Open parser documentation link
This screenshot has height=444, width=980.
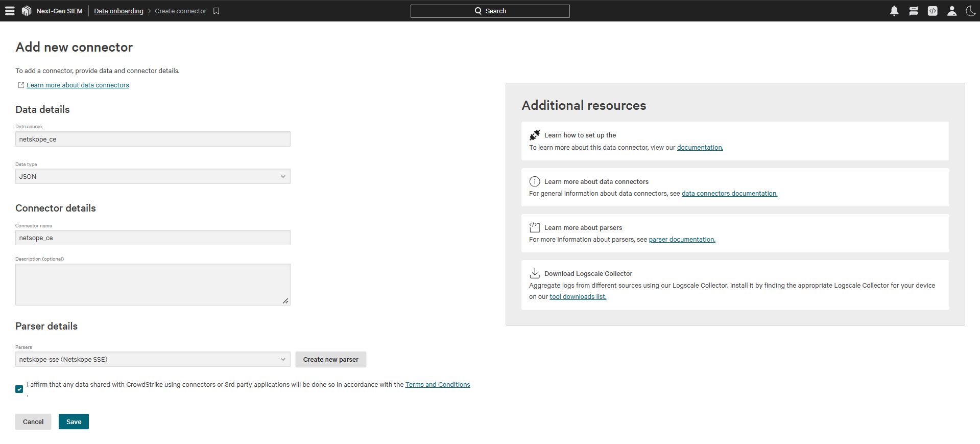coord(682,240)
